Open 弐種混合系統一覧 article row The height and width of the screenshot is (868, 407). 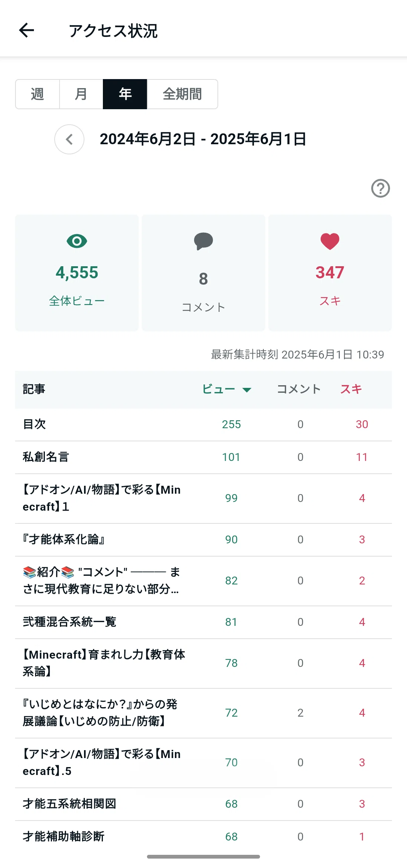pos(203,622)
